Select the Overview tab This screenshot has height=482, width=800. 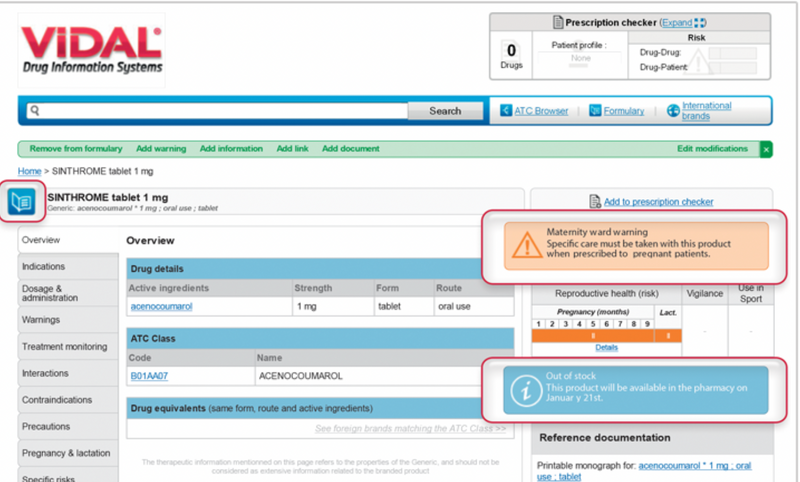pos(68,240)
